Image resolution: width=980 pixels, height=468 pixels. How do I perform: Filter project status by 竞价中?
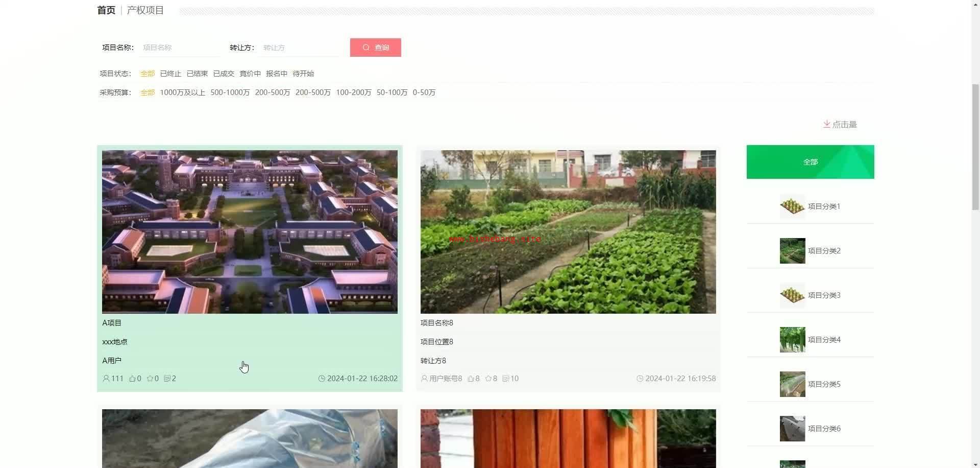250,74
